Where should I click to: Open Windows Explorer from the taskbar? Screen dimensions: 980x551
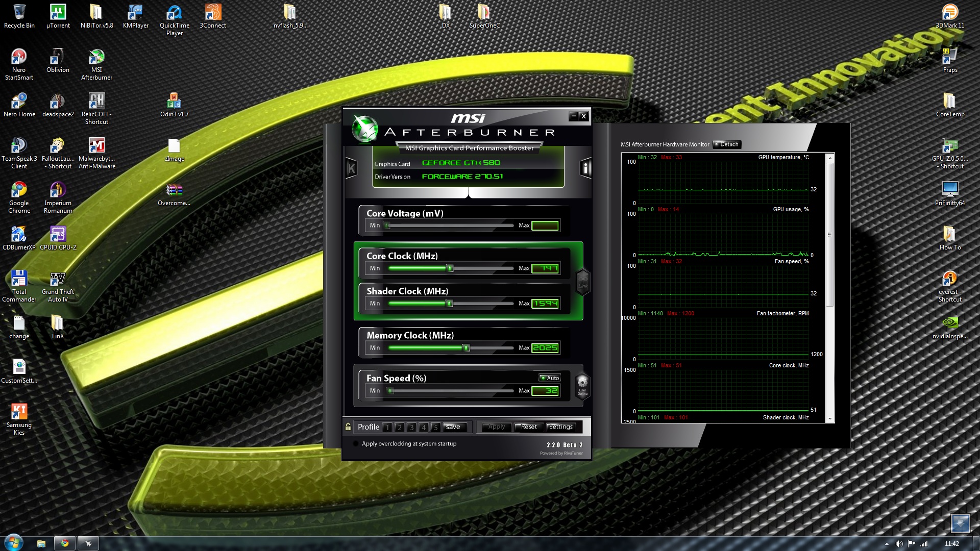41,543
